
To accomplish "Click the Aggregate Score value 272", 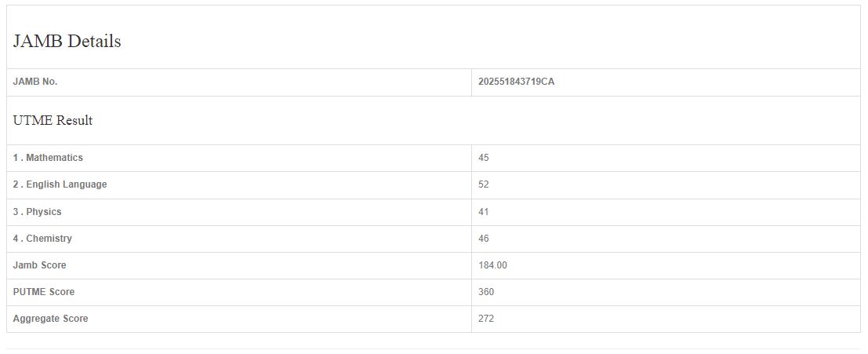I will pyautogui.click(x=486, y=319).
